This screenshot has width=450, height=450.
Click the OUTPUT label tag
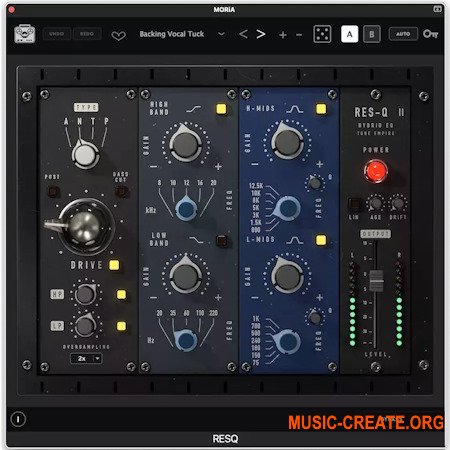[x=375, y=234]
